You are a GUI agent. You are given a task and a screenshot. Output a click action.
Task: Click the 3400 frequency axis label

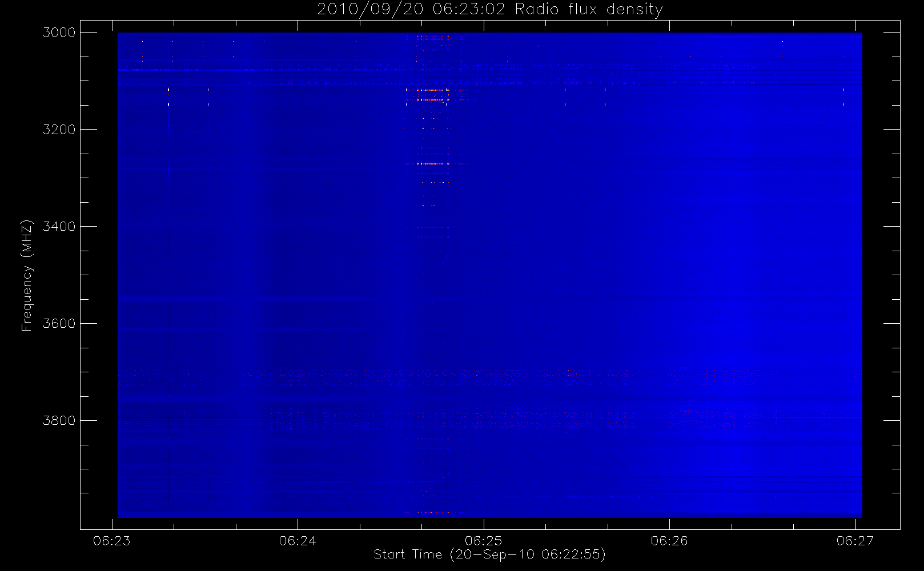[x=59, y=227]
